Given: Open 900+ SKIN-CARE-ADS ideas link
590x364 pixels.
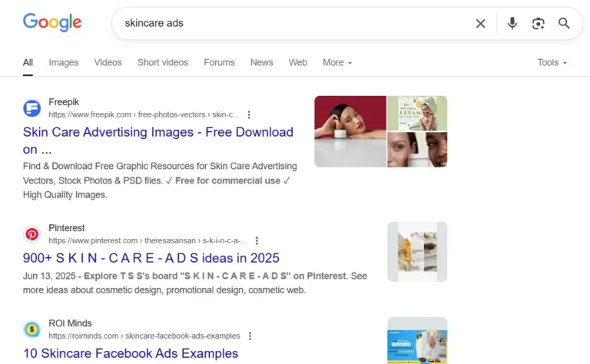Looking at the screenshot, I should [x=151, y=258].
